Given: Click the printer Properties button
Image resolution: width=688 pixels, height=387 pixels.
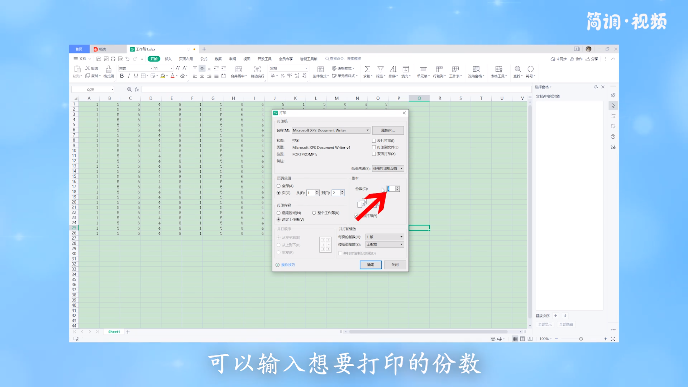Looking at the screenshot, I should 388,130.
